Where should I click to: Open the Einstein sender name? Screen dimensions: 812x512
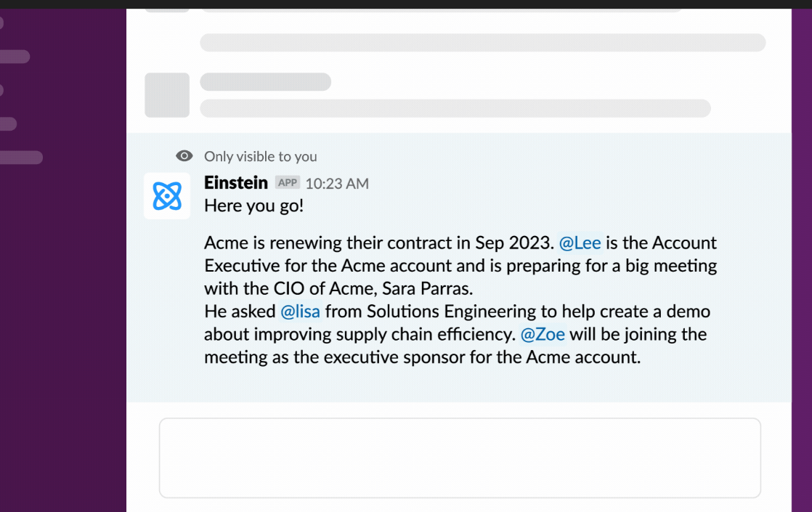236,183
